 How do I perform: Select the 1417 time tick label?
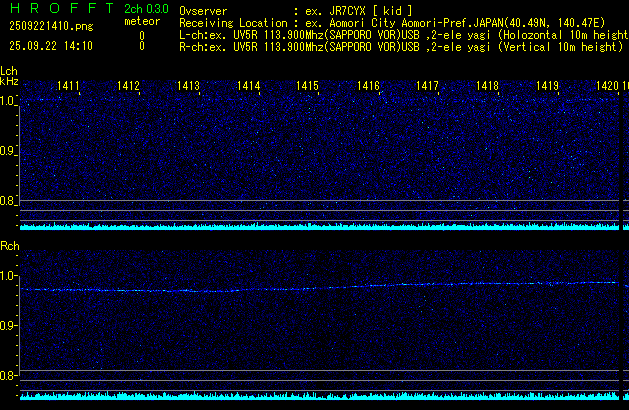click(x=428, y=87)
